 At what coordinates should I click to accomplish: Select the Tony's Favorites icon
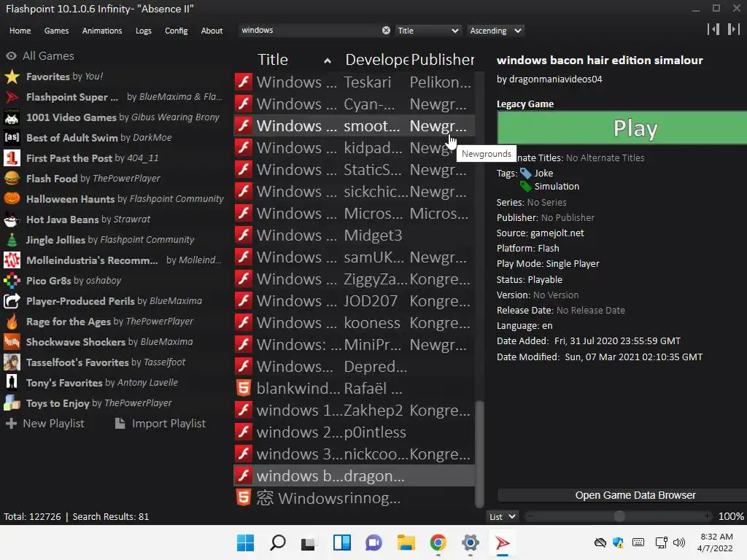tap(12, 383)
